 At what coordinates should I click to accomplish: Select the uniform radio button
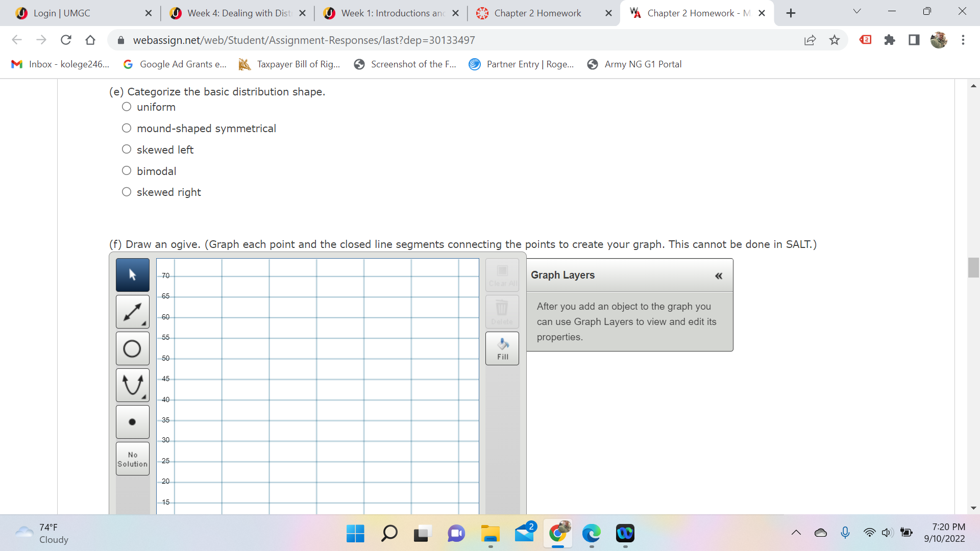point(126,107)
